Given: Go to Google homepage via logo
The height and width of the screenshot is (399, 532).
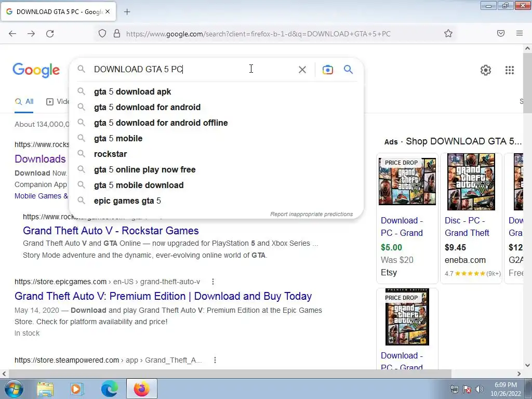Looking at the screenshot, I should [x=36, y=70].
